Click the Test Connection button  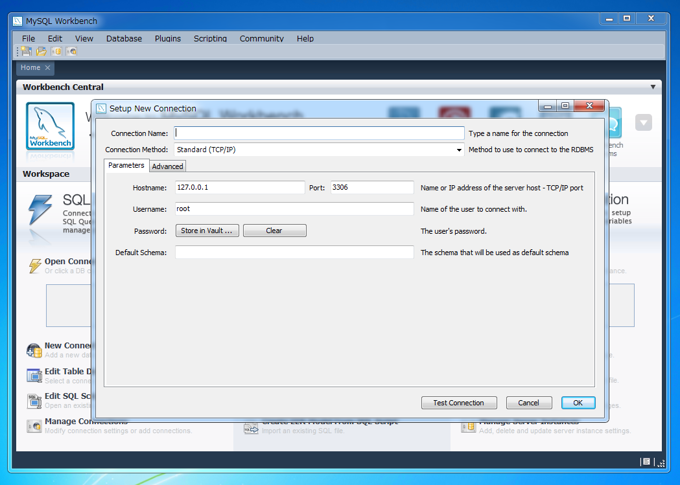459,403
